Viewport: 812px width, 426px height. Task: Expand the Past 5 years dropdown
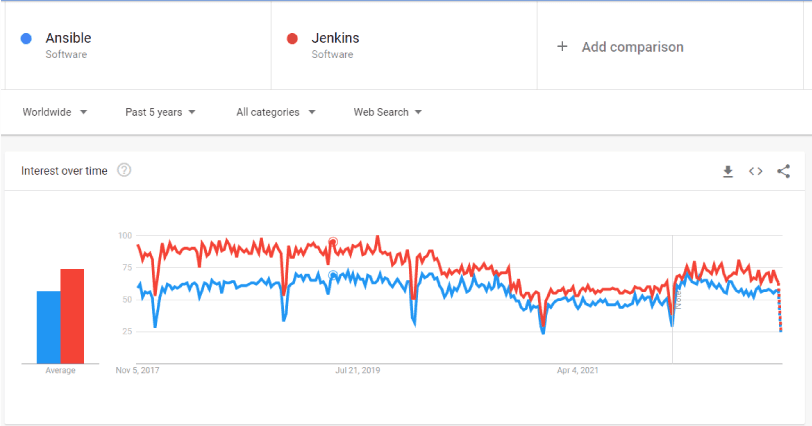pos(160,112)
